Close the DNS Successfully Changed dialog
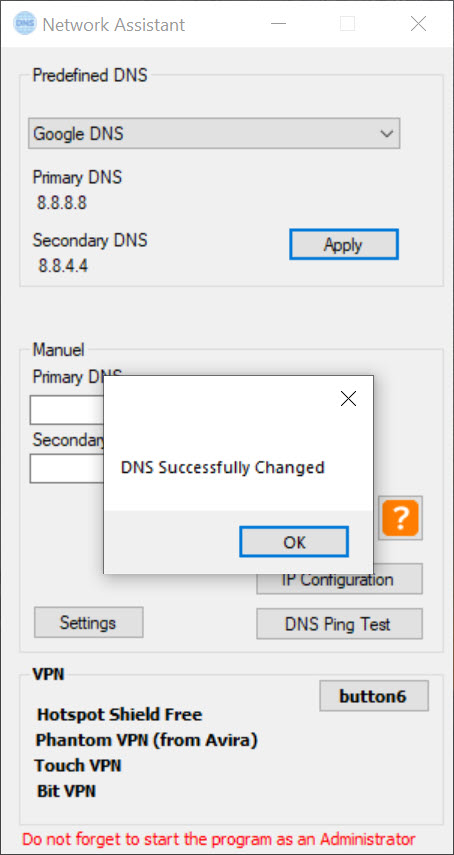This screenshot has width=454, height=855. [348, 399]
